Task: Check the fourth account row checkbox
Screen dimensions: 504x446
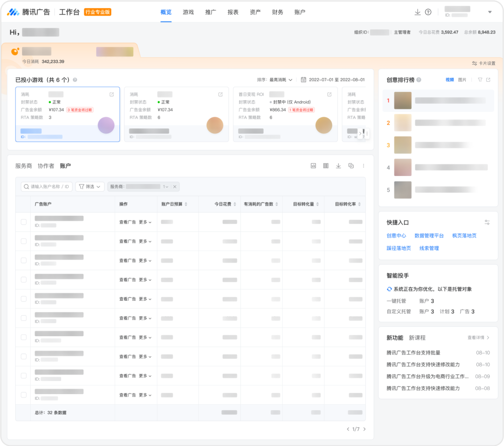Action: (24, 280)
